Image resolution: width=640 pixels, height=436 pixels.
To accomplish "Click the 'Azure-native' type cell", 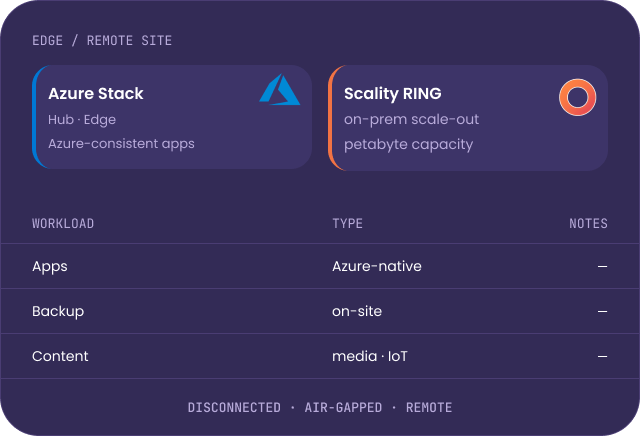I will (377, 267).
